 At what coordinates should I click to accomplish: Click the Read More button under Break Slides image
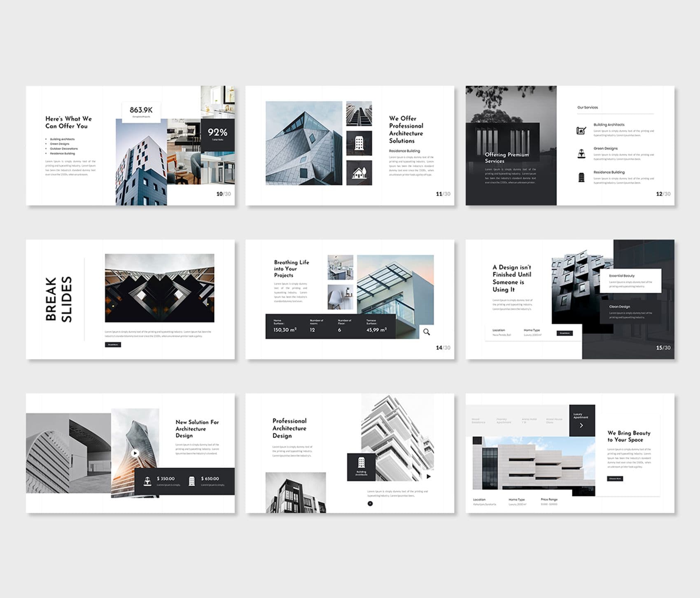click(x=113, y=345)
